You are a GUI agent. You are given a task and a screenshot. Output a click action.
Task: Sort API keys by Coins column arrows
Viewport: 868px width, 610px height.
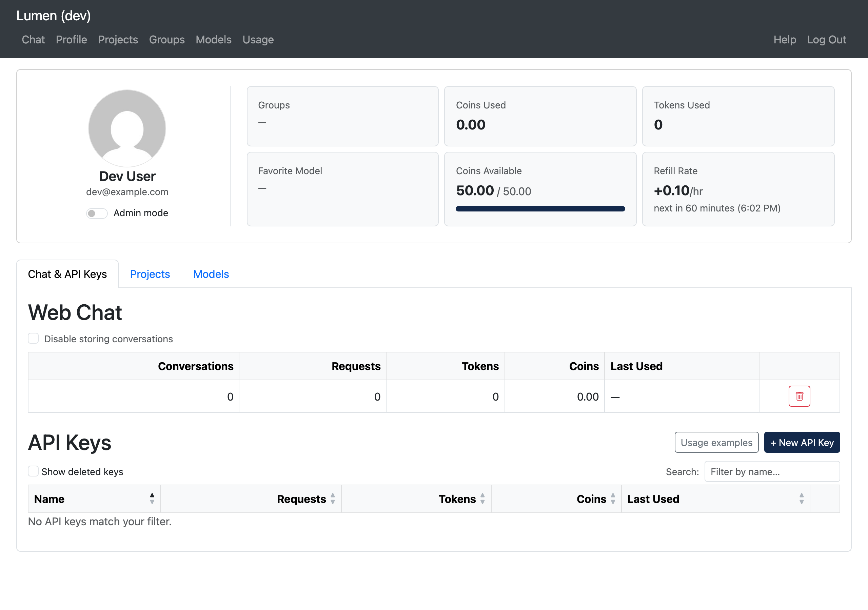[x=613, y=499]
